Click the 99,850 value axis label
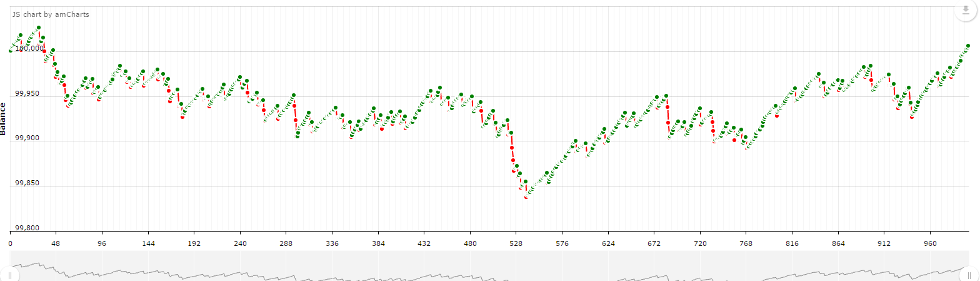The image size is (980, 281). [x=27, y=183]
